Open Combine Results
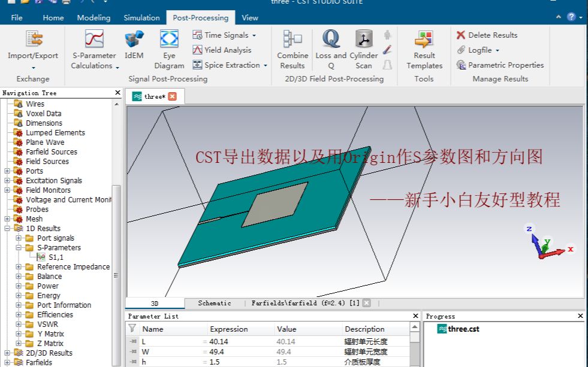The image size is (588, 367). 293,50
